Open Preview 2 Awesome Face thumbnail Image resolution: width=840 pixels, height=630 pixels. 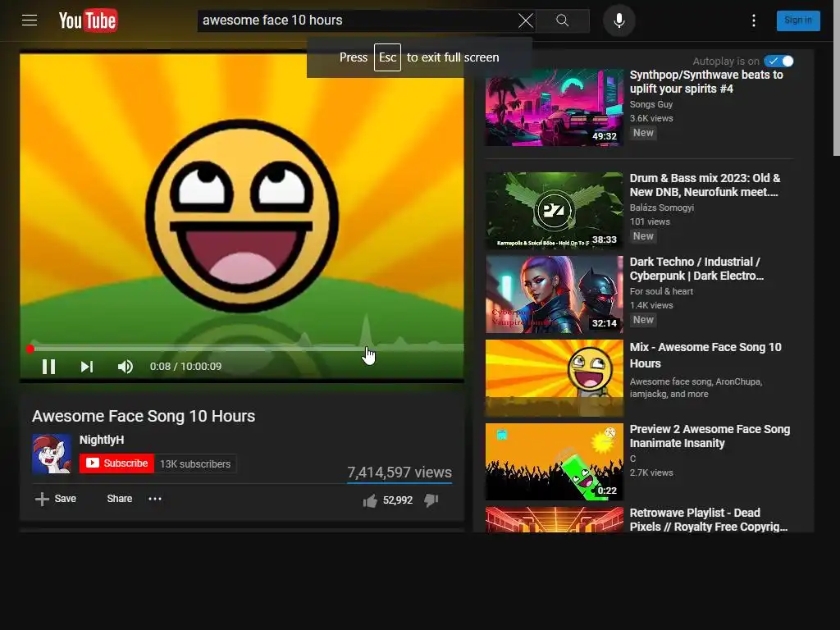(554, 462)
